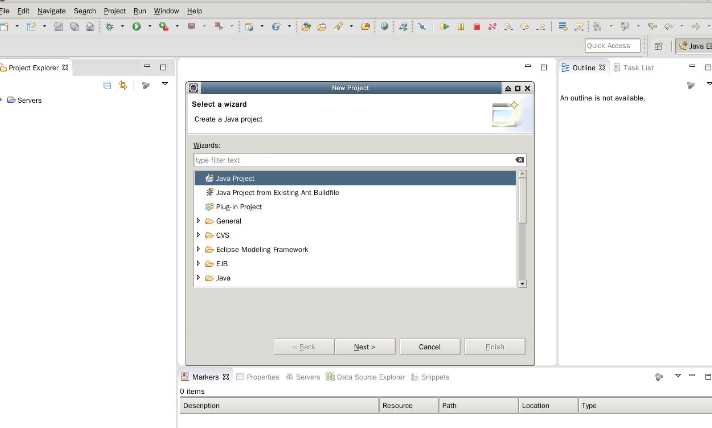
Task: Click the Save toolbar icon
Action: coord(59,27)
